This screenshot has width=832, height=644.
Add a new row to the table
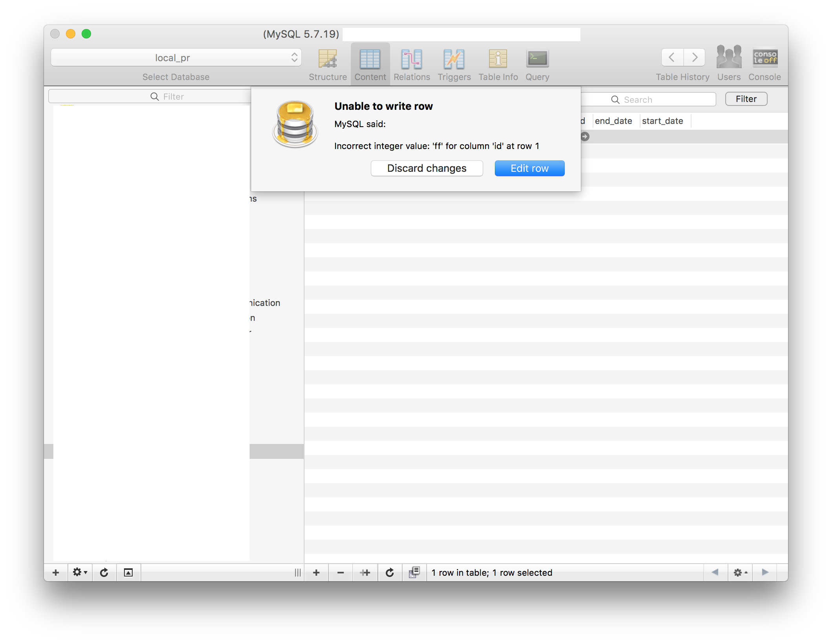pos(316,573)
